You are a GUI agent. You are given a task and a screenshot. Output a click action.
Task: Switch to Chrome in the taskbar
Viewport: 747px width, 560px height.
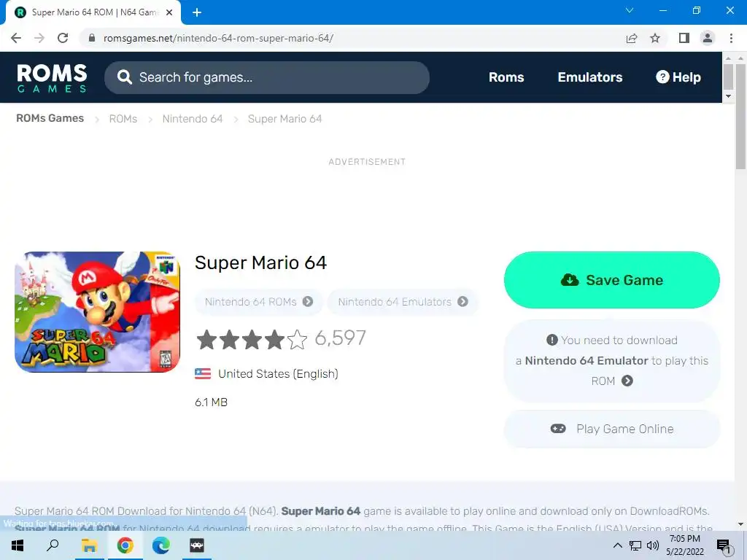125,545
